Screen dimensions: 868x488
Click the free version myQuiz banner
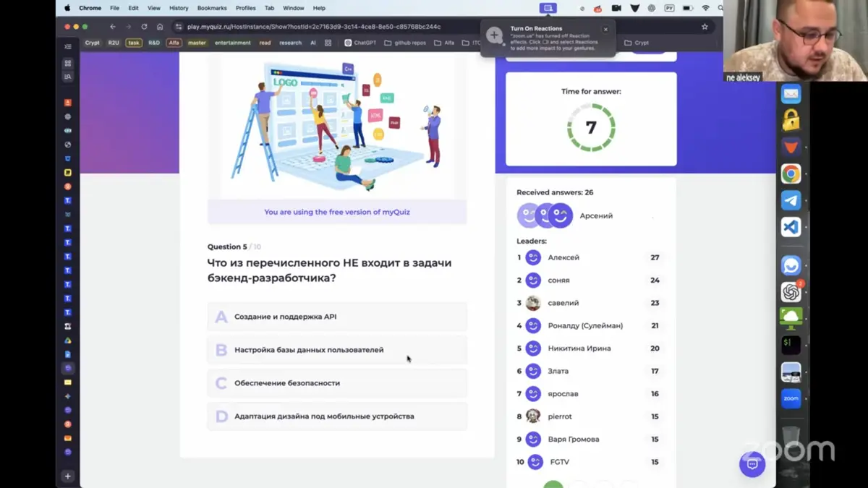pyautogui.click(x=337, y=212)
